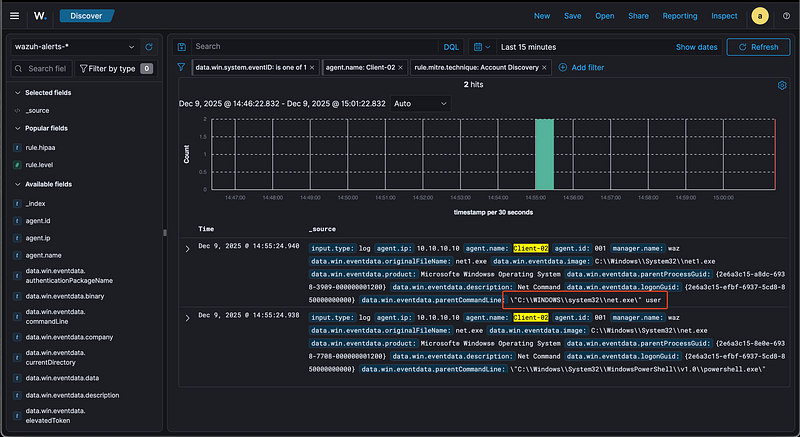Screen dimensions: 800x437
Task: Open the help icon in top bar
Action: point(786,16)
